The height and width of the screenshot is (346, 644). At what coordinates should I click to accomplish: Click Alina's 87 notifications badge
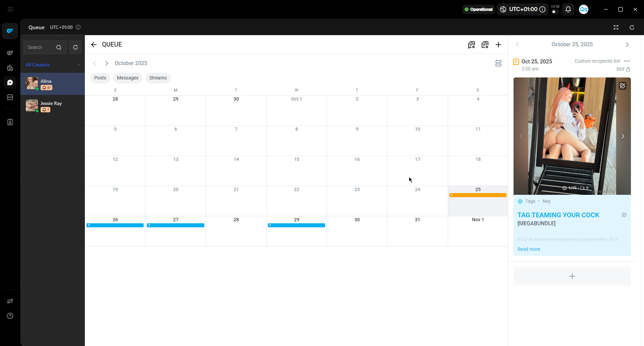[46, 88]
